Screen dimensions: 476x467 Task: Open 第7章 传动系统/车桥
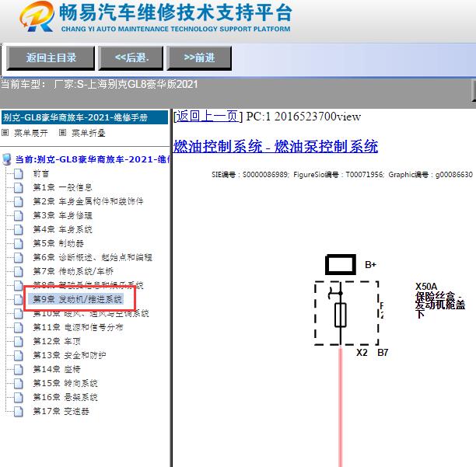pyautogui.click(x=73, y=271)
